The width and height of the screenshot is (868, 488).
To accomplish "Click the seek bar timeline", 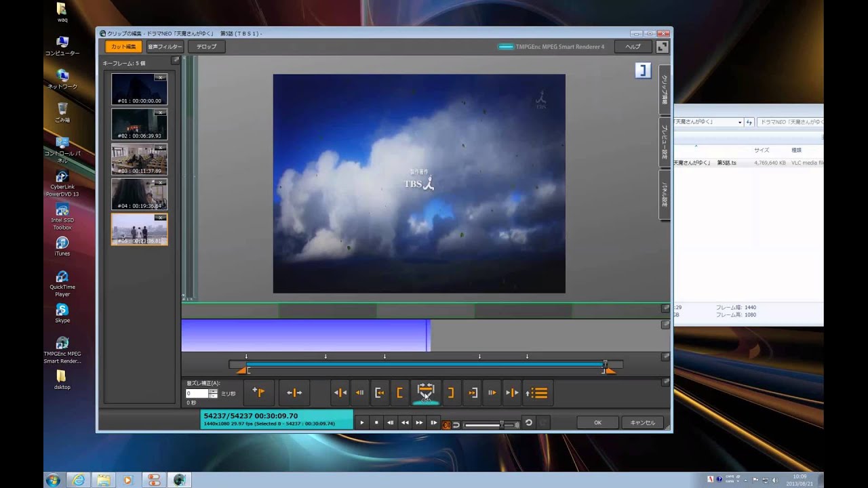I will [x=425, y=365].
